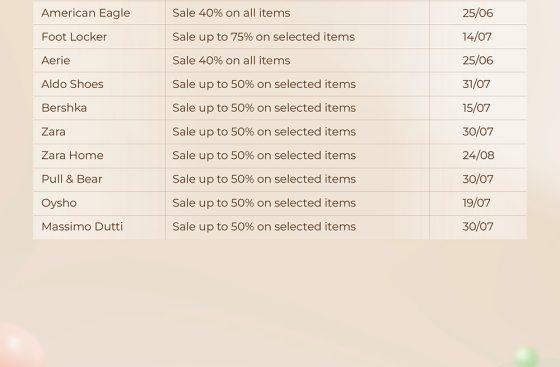
Task: Select the Pull & Bear row label
Action: coord(72,179)
